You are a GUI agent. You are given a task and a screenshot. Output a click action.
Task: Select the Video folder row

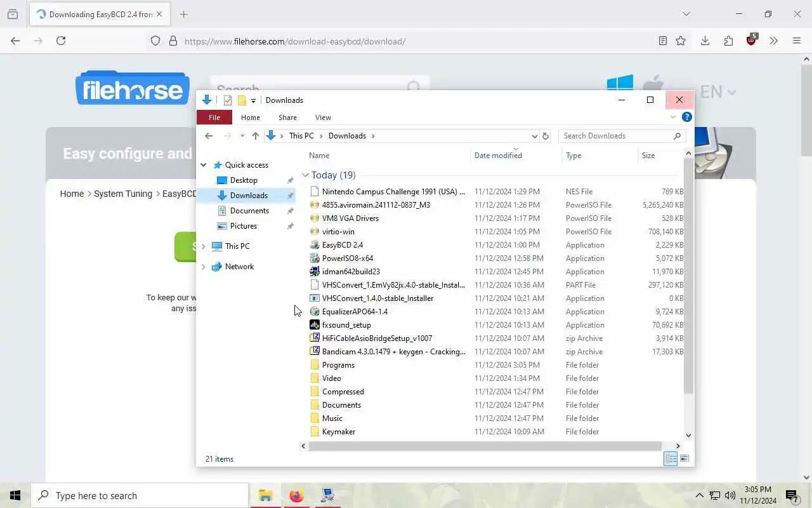[x=496, y=378]
